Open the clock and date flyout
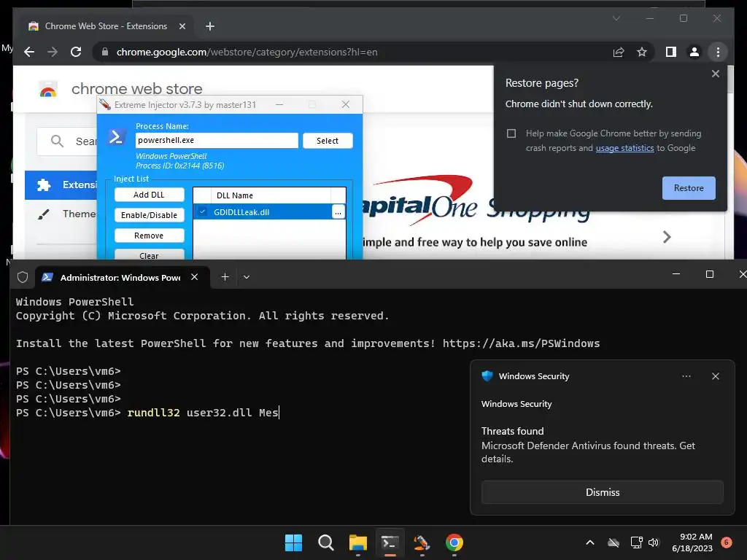 692,542
